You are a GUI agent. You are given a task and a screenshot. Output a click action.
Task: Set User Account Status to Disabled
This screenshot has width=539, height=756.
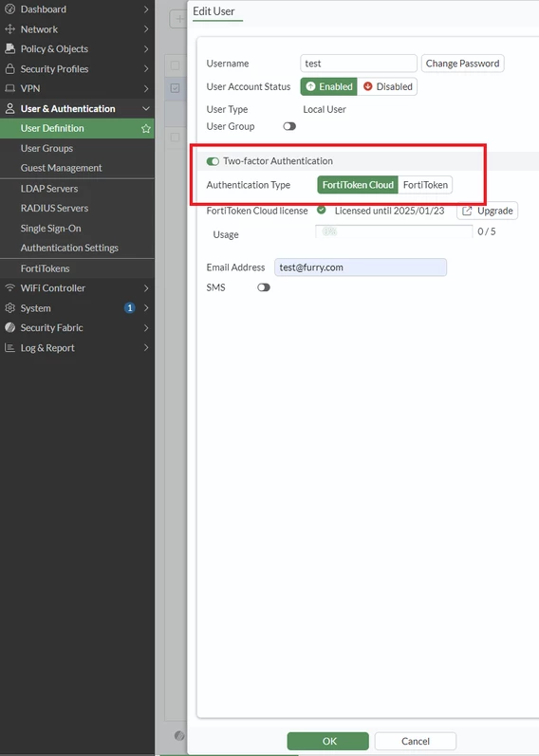[387, 86]
